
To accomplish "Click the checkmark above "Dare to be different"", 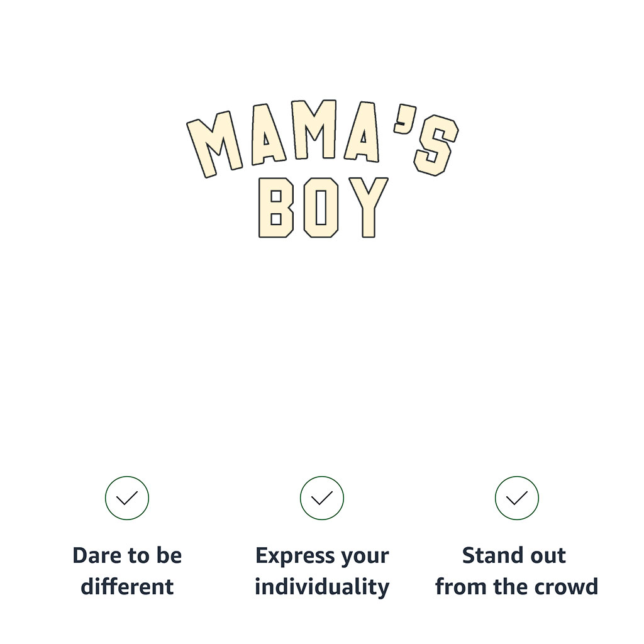I will [127, 498].
